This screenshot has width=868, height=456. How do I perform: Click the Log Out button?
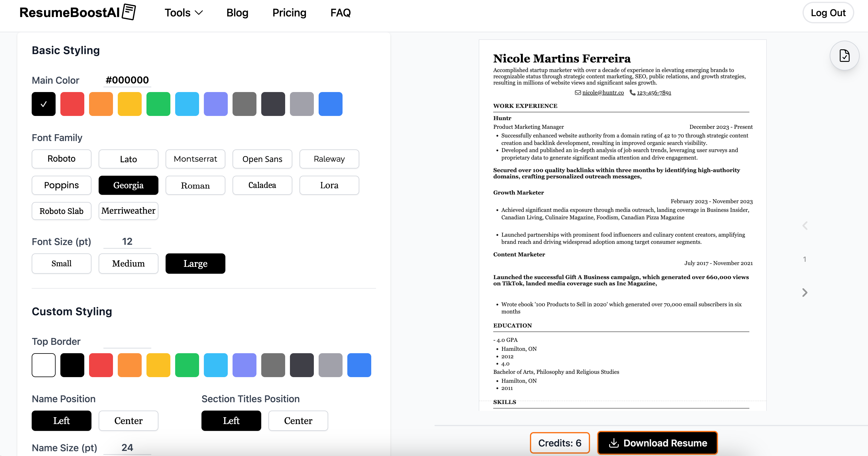[828, 13]
